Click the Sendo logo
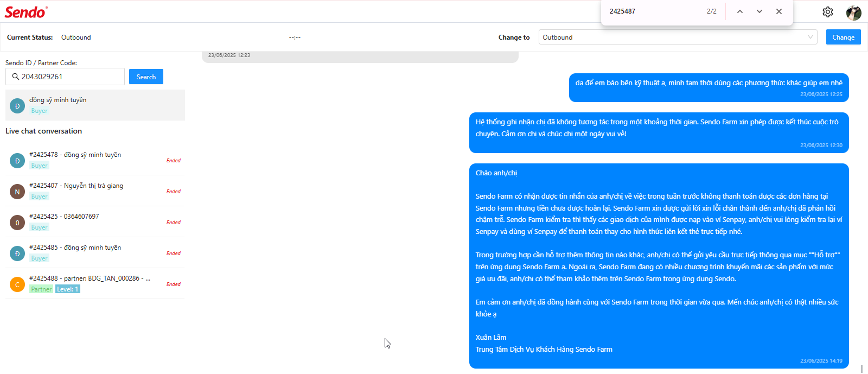The height and width of the screenshot is (374, 868). click(26, 12)
